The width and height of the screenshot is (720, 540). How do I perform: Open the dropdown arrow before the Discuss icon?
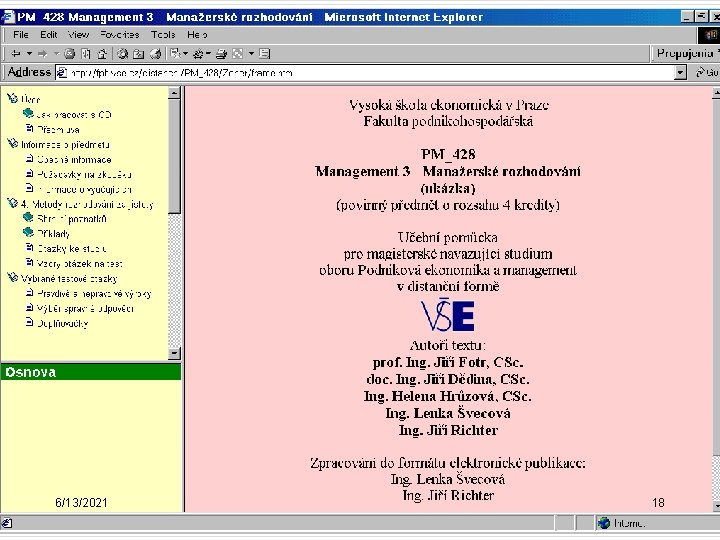coord(251,54)
